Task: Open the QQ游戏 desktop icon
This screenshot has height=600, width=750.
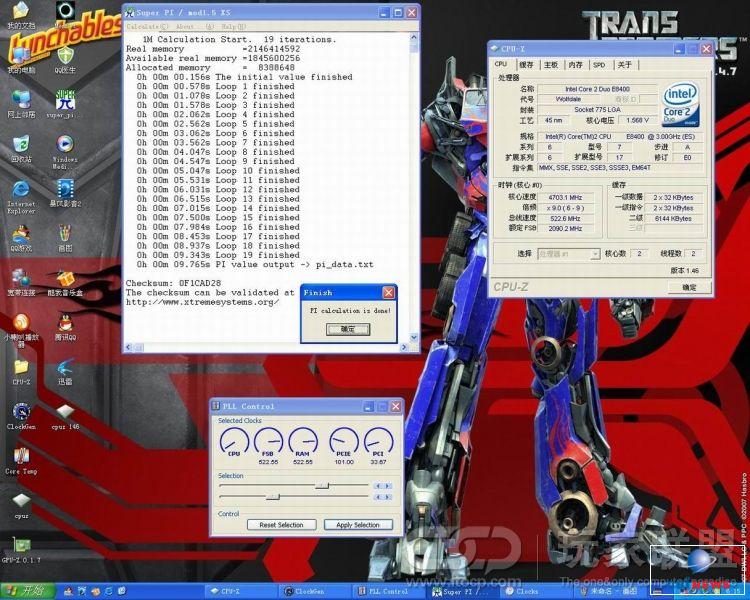Action: (x=21, y=238)
